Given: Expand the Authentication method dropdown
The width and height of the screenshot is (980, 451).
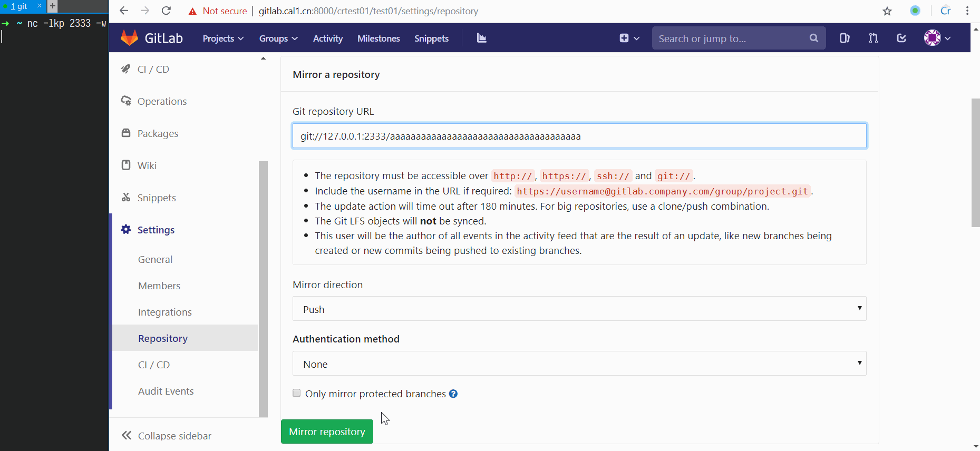Looking at the screenshot, I should pos(579,364).
